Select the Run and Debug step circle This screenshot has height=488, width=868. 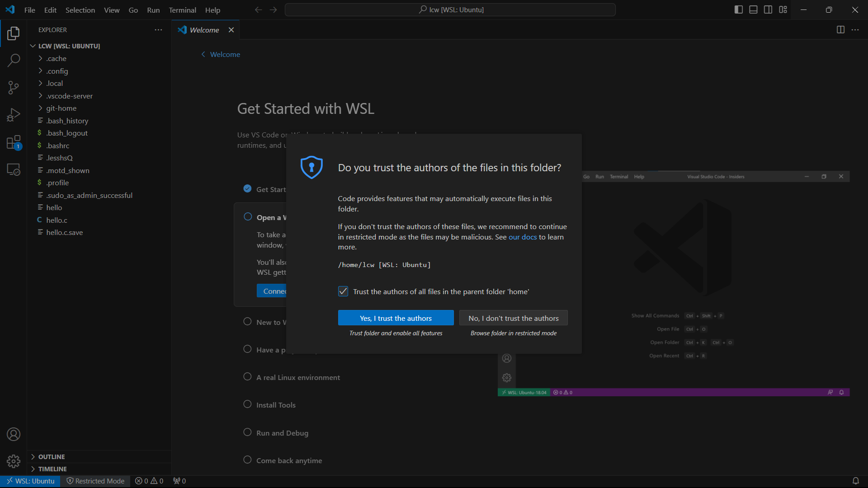pos(247,432)
